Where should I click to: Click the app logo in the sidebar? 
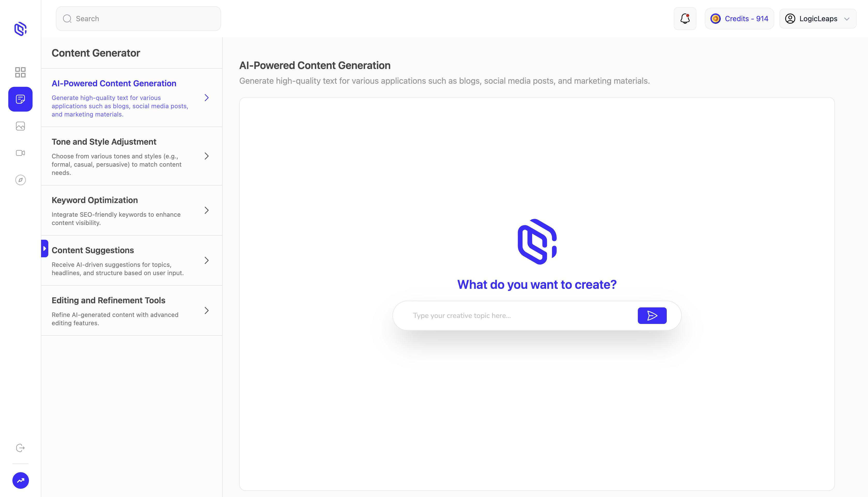coord(20,29)
